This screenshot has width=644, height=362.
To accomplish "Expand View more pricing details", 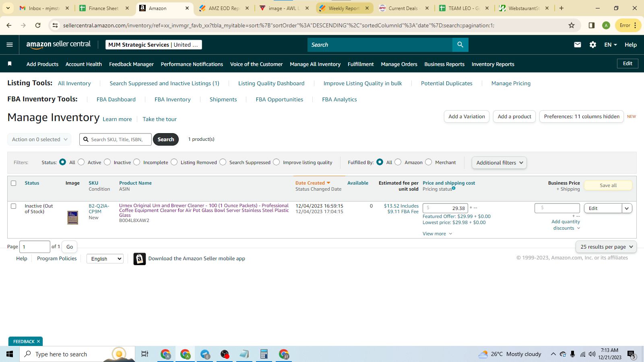I will click(x=438, y=234).
